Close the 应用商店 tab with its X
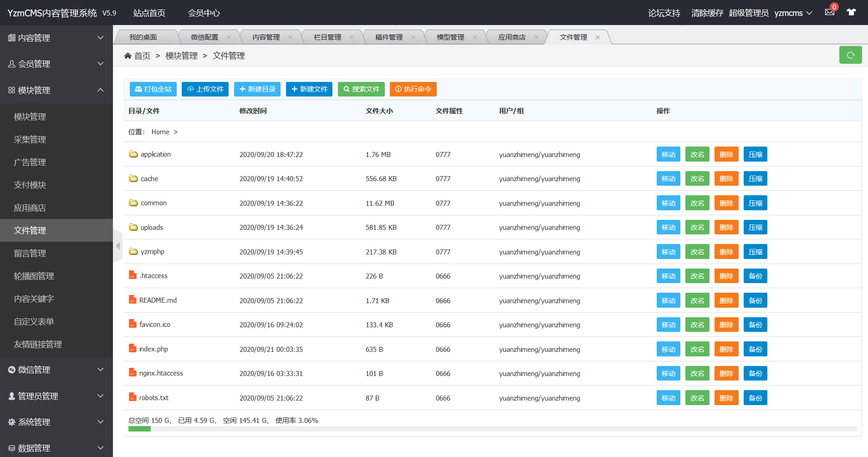Viewport: 868px width, 457px height. 536,37
